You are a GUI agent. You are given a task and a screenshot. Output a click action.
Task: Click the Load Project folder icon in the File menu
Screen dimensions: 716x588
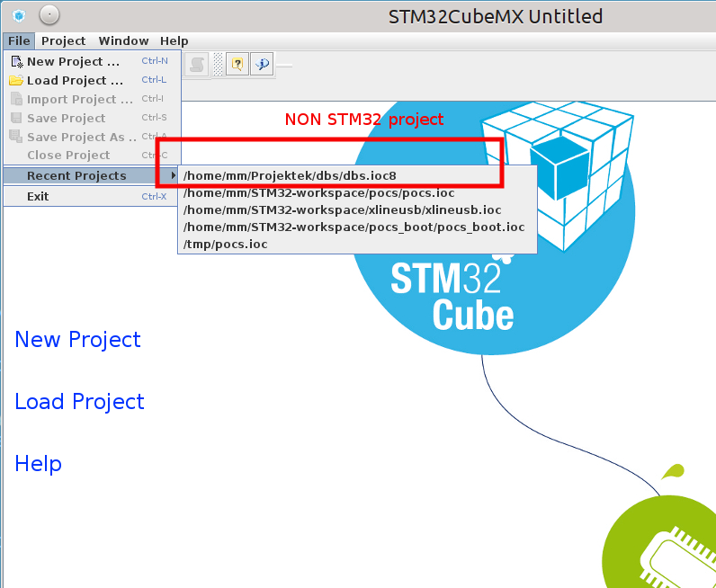pos(16,80)
